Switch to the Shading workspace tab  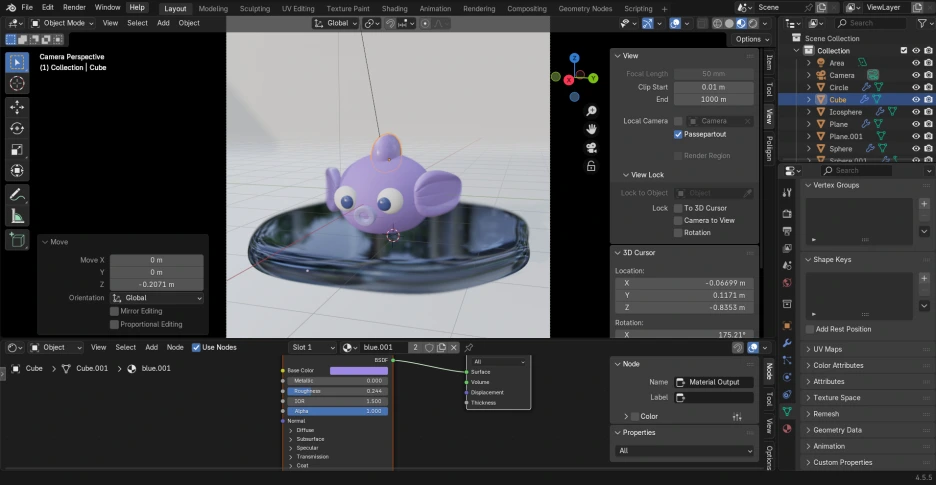(394, 8)
